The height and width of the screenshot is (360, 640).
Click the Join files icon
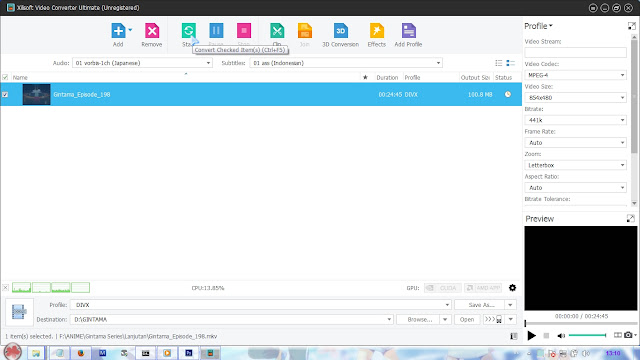[x=305, y=31]
